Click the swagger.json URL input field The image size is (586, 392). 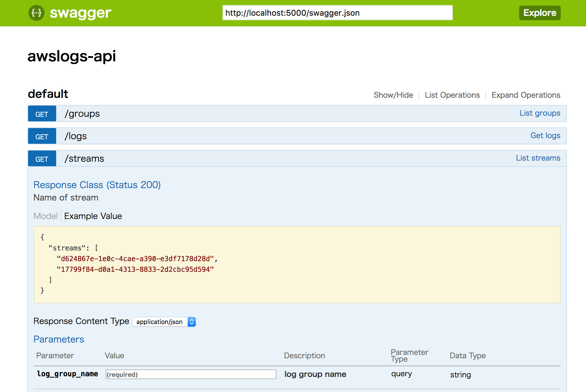[337, 13]
